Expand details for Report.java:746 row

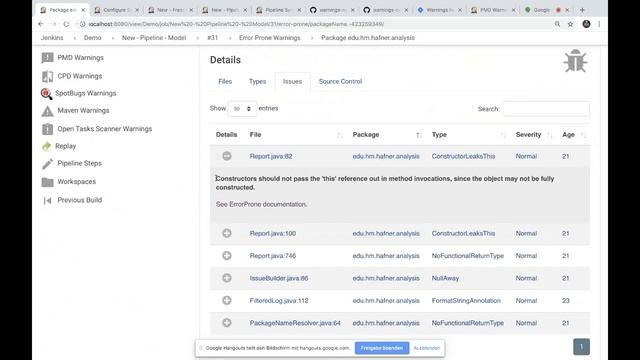[227, 256]
